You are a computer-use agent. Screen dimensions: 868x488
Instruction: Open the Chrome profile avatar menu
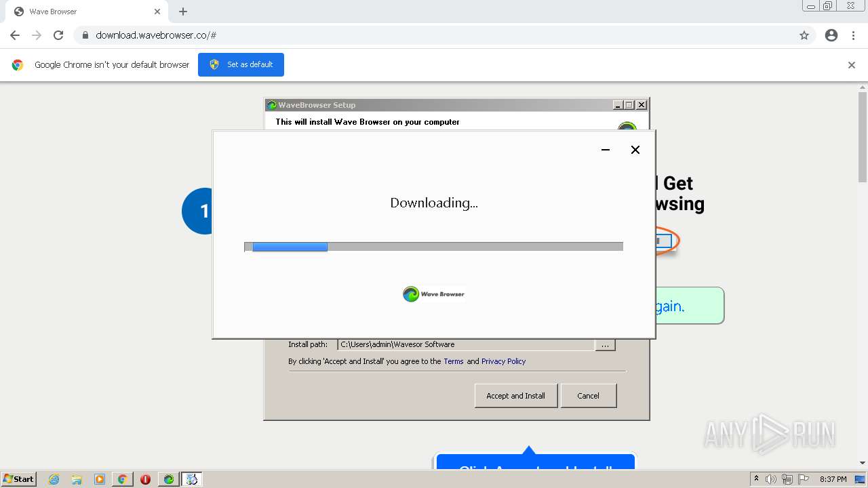pyautogui.click(x=831, y=35)
